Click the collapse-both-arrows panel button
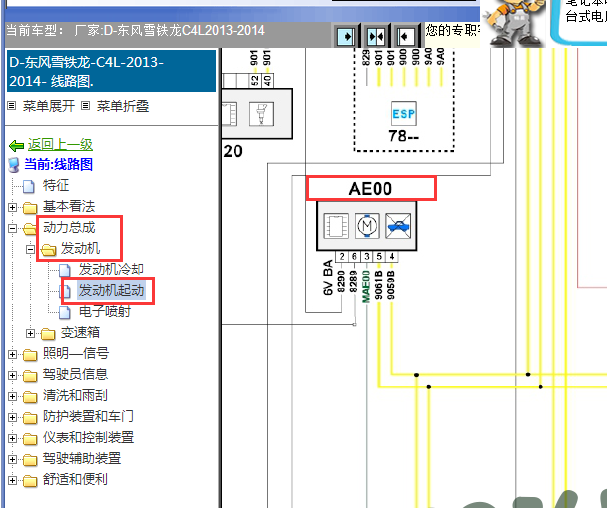 [376, 36]
